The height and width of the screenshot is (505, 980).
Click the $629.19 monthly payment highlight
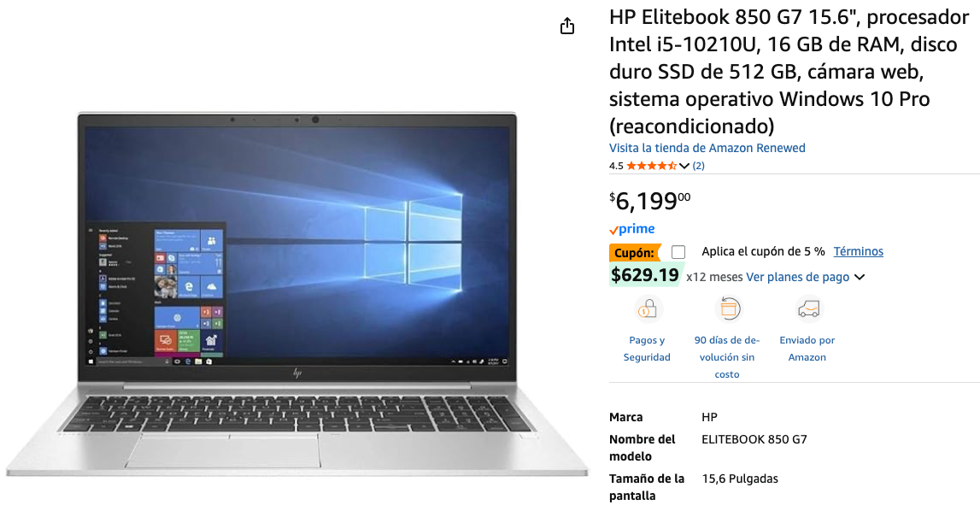point(645,275)
